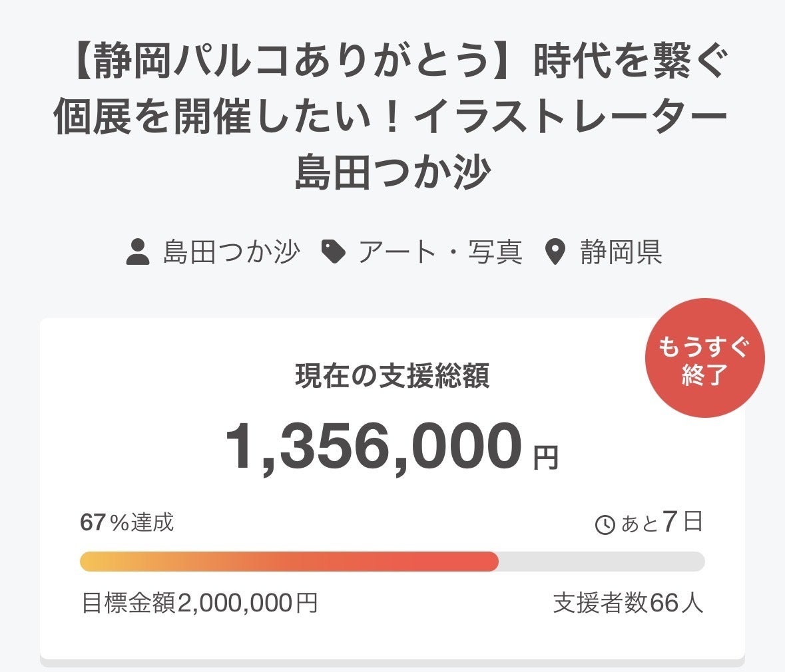This screenshot has height=672, width=785.
Task: Click the gray unfilled portion of progress bar
Action: click(602, 562)
